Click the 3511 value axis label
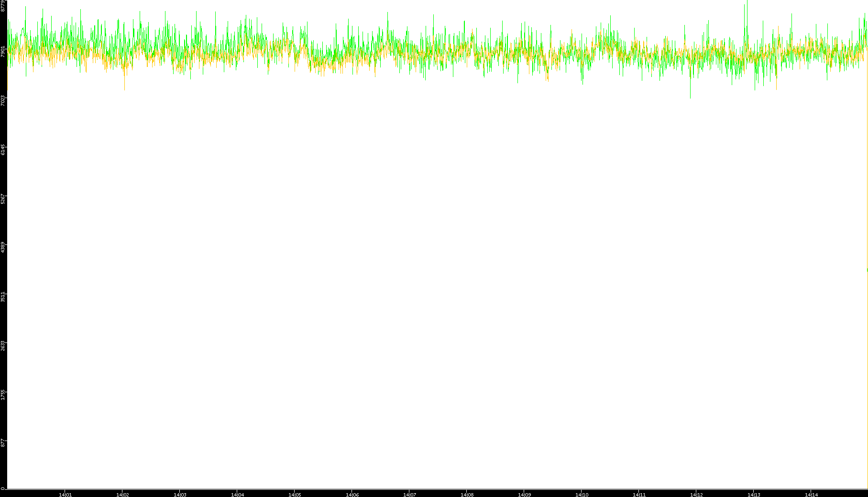This screenshot has width=868, height=497. coord(3,297)
